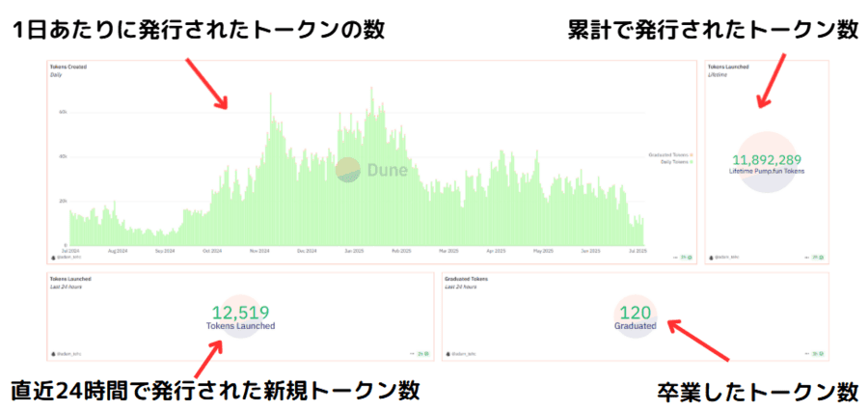Click refresh-age badge in Lifetime Tokens Launched panel
This screenshot has height=411, width=868.
pyautogui.click(x=818, y=258)
